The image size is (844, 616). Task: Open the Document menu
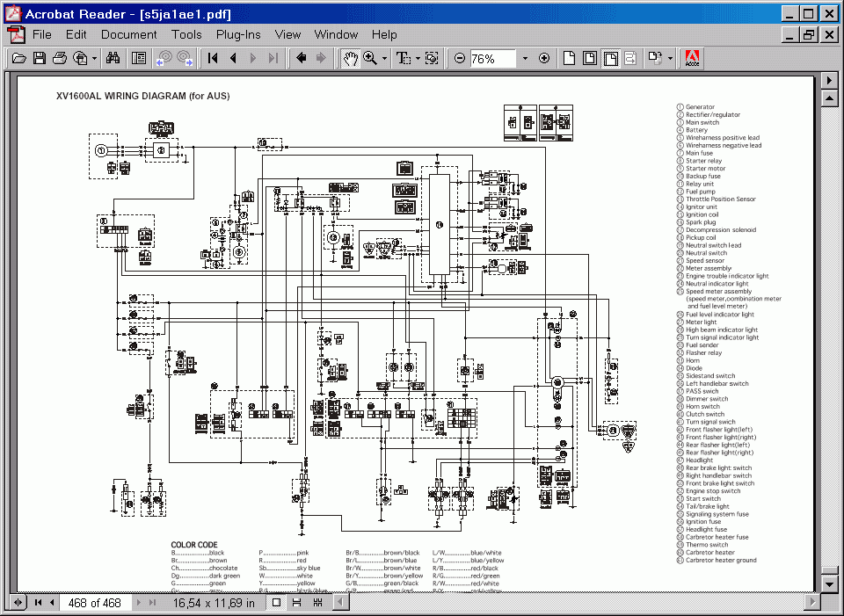click(x=128, y=35)
